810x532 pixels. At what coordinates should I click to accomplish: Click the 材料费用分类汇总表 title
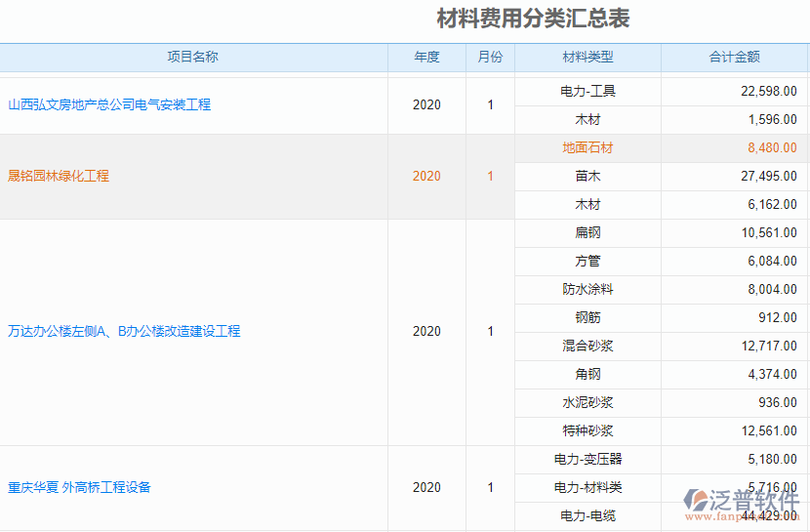533,20
